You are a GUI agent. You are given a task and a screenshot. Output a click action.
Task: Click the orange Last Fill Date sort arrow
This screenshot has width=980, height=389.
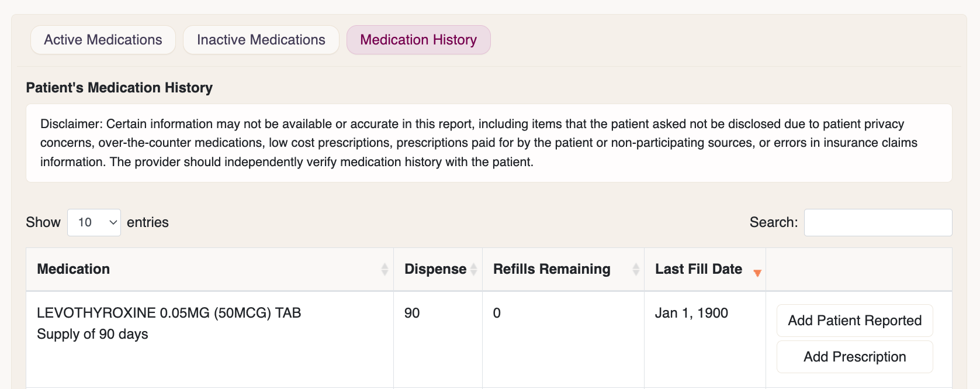coord(757,273)
